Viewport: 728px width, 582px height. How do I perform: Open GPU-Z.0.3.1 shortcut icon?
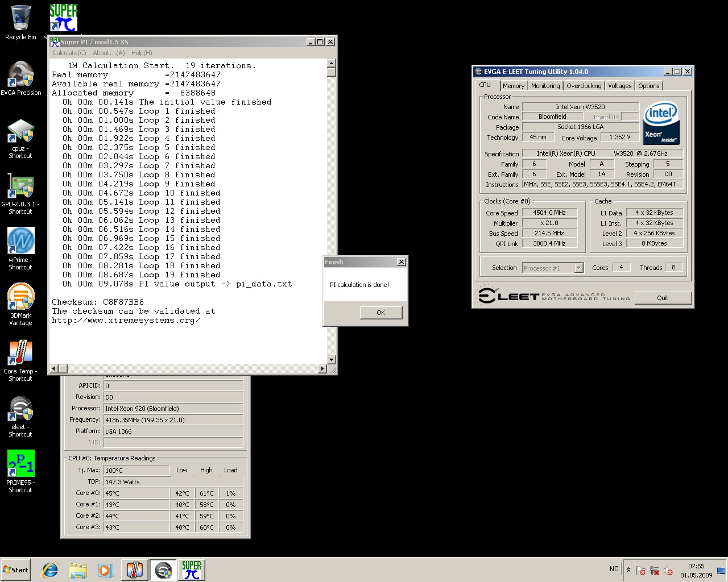click(20, 193)
